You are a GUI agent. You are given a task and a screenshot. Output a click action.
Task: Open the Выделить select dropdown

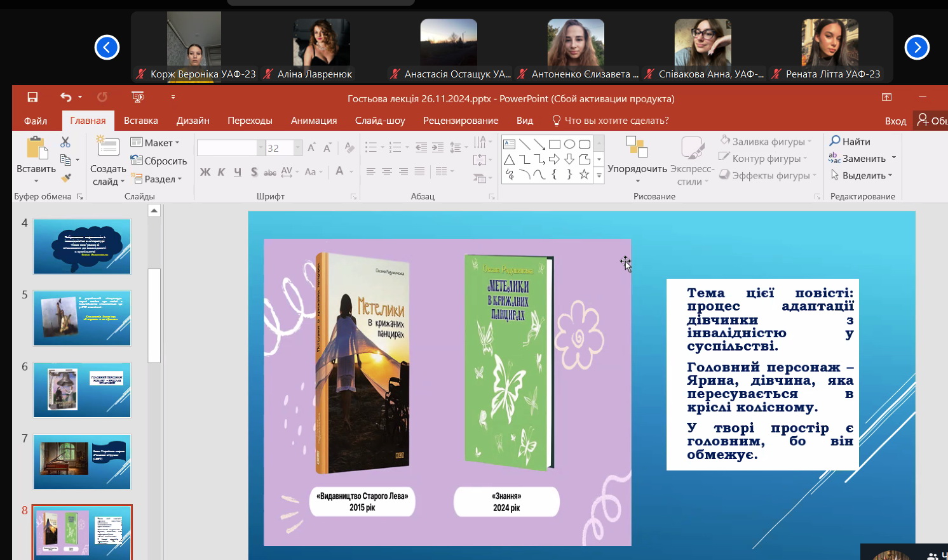[x=861, y=175]
